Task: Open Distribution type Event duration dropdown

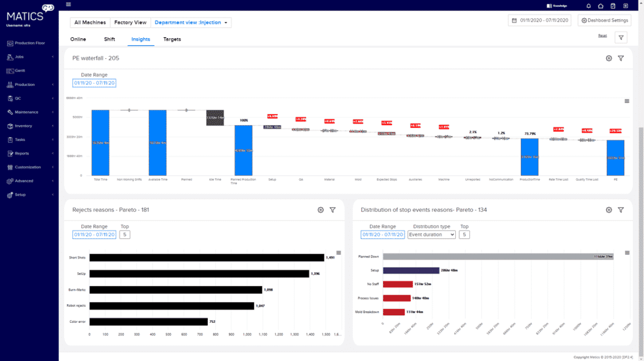Action: click(x=431, y=234)
